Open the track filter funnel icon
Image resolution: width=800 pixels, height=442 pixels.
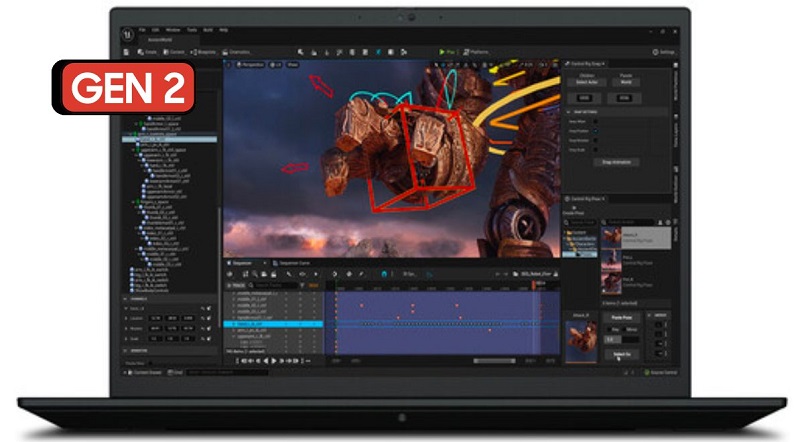303,285
